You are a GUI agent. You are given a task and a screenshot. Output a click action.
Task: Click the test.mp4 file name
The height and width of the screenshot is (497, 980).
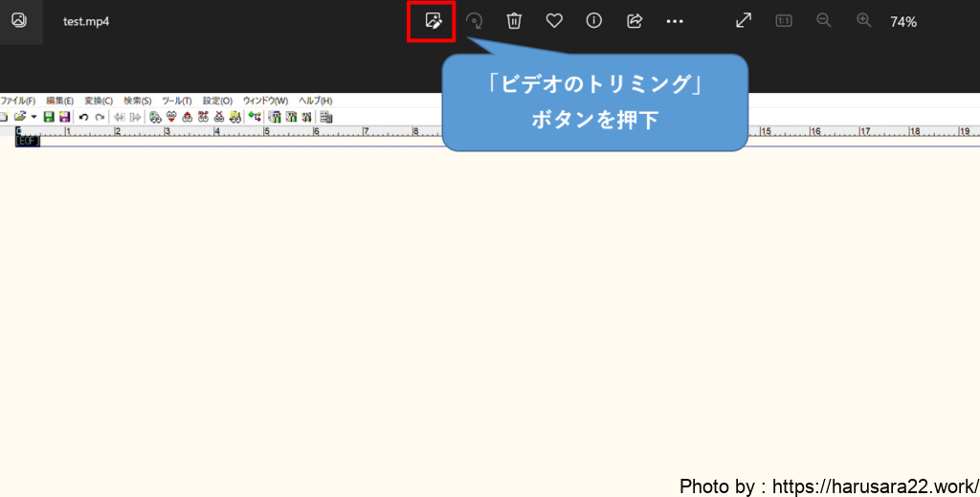pos(86,22)
